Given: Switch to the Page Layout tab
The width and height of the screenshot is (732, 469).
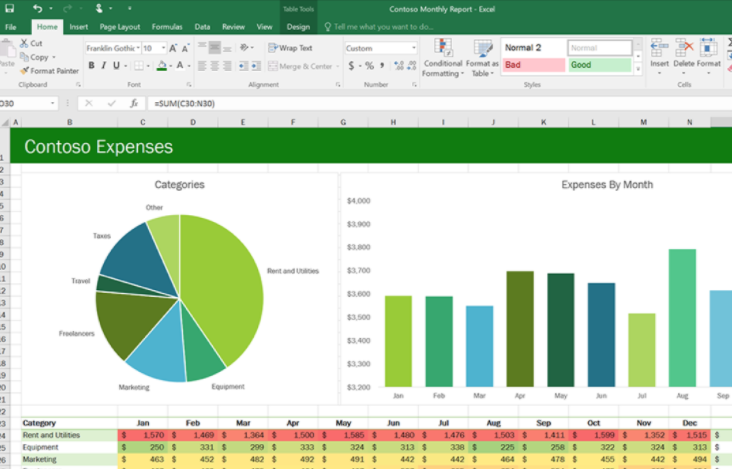Looking at the screenshot, I should tap(120, 27).
